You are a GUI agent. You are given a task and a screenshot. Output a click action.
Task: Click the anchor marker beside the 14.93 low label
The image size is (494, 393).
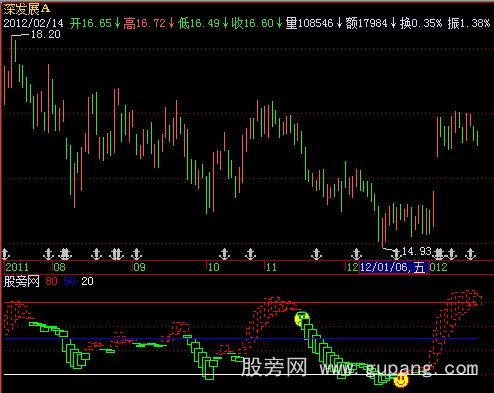(396, 254)
